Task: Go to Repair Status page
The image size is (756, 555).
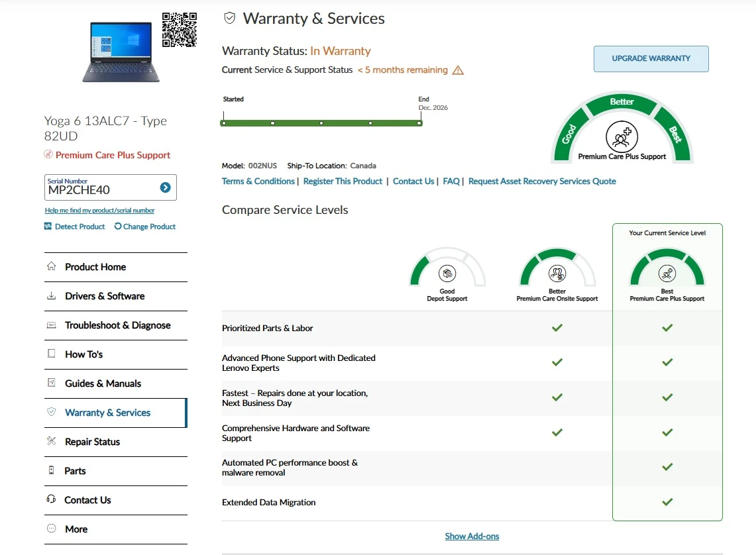Action: (116, 442)
